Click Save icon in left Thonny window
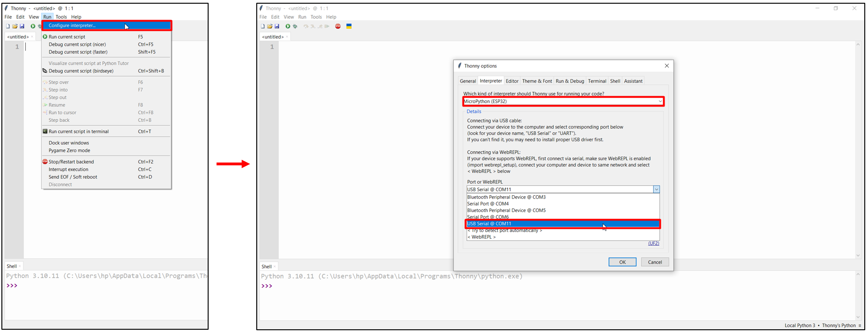Screen dimensions: 868x333 (x=22, y=26)
